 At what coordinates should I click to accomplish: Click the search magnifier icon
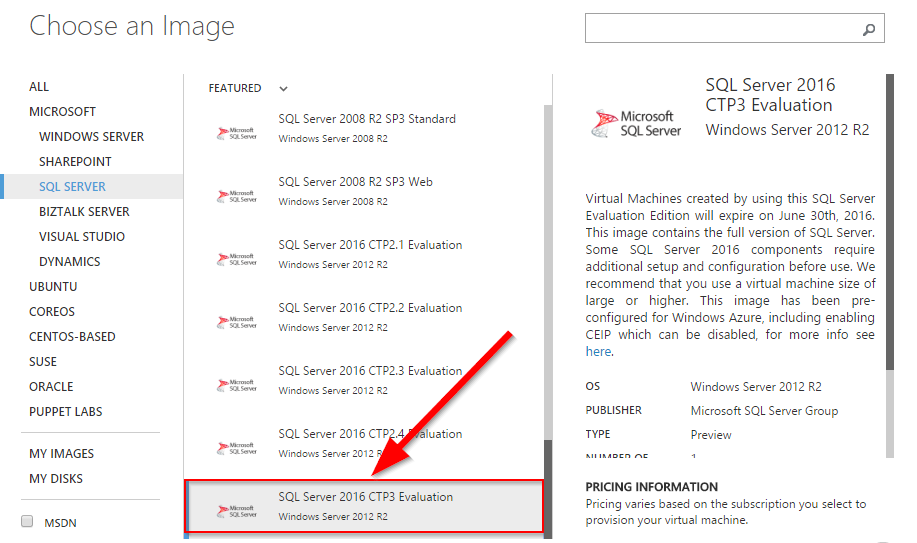tap(869, 29)
